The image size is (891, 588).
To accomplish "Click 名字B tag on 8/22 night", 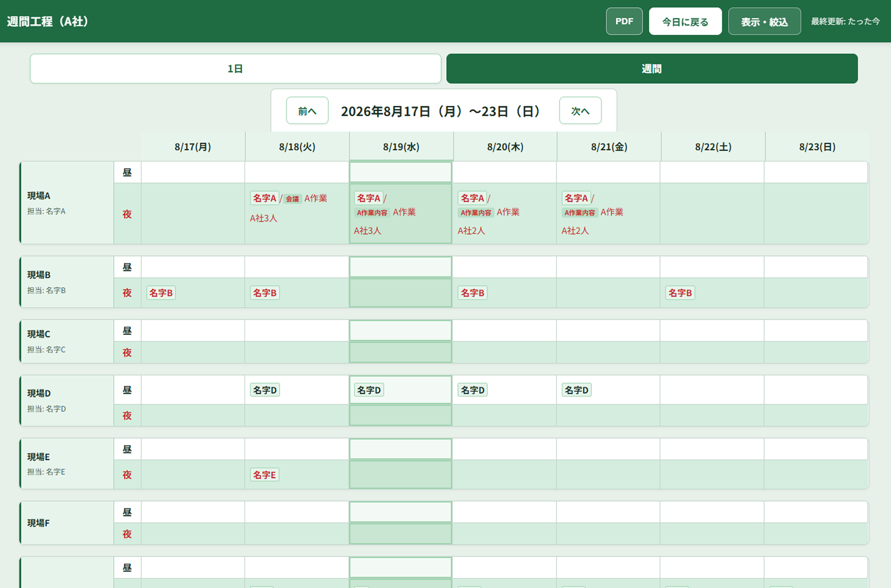I will pos(680,293).
